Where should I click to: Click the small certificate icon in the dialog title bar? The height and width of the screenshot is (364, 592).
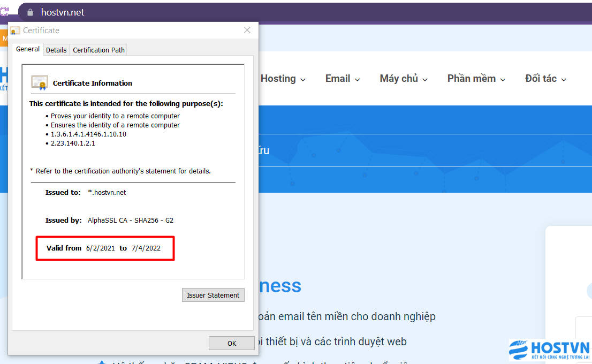coord(15,31)
